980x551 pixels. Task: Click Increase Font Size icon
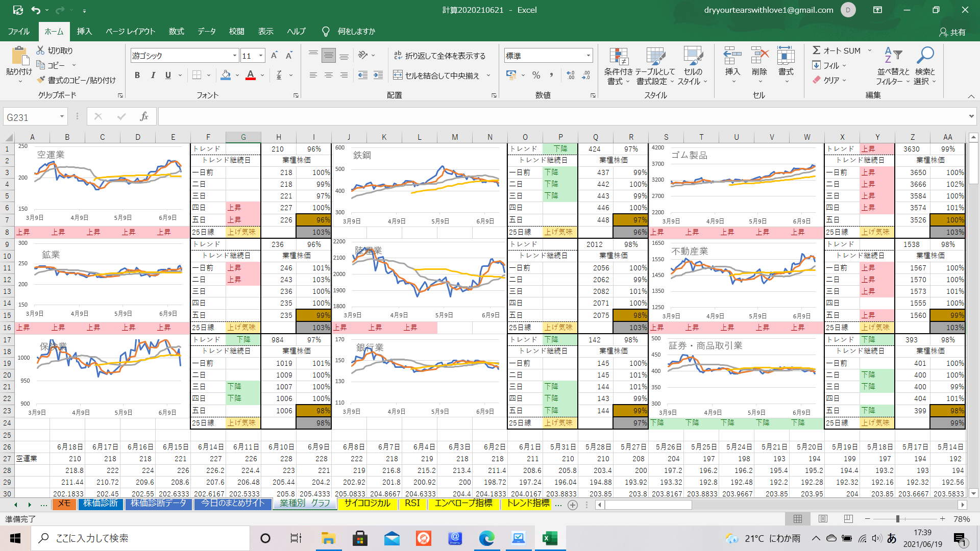(x=274, y=56)
